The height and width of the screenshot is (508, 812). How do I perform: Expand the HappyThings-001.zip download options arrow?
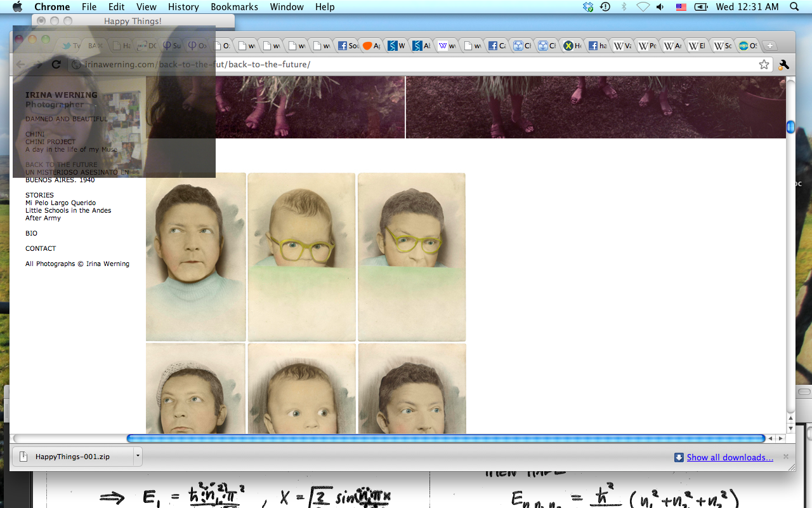138,456
